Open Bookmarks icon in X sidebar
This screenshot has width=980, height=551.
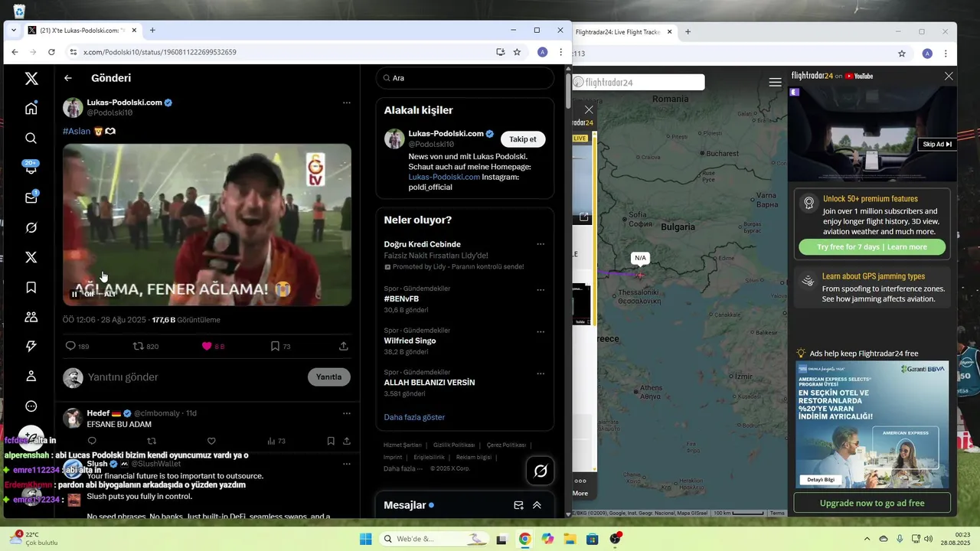(31, 287)
